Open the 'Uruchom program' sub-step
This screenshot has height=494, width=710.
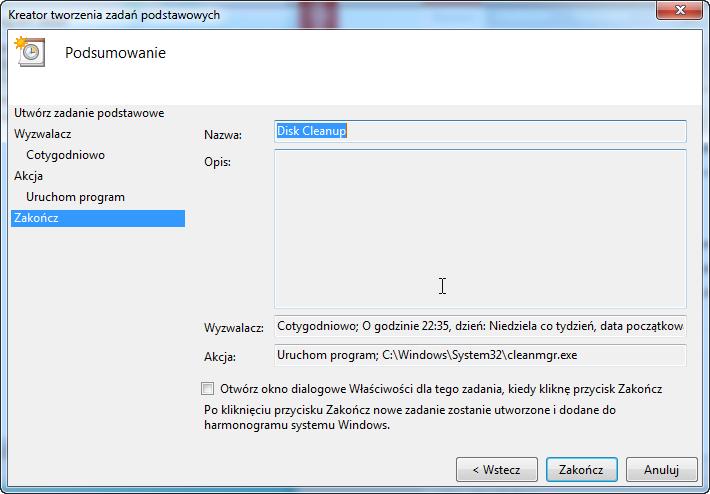(x=75, y=197)
